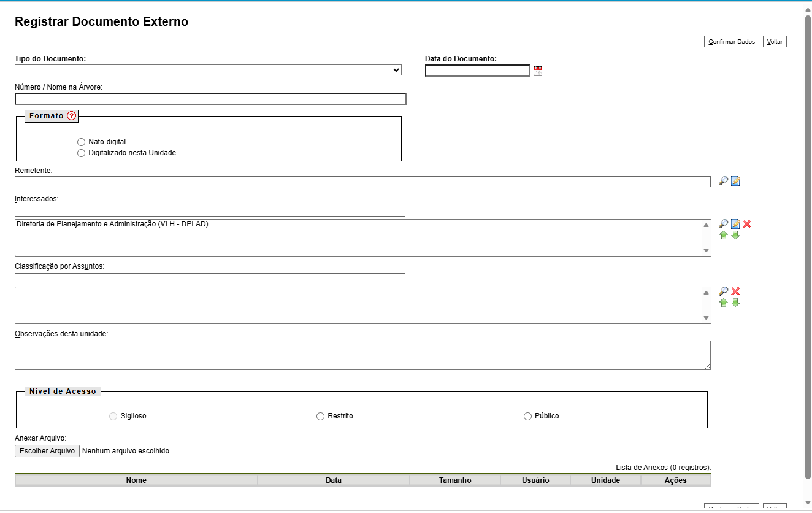Select the Nato-digital format option
The height and width of the screenshot is (513, 812).
coord(82,142)
